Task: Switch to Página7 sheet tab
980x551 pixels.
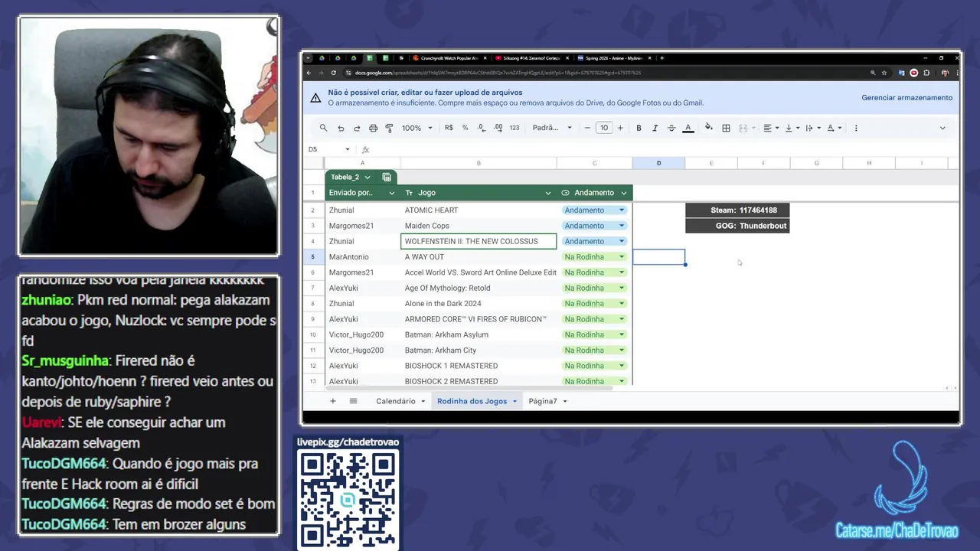Action: [x=543, y=401]
